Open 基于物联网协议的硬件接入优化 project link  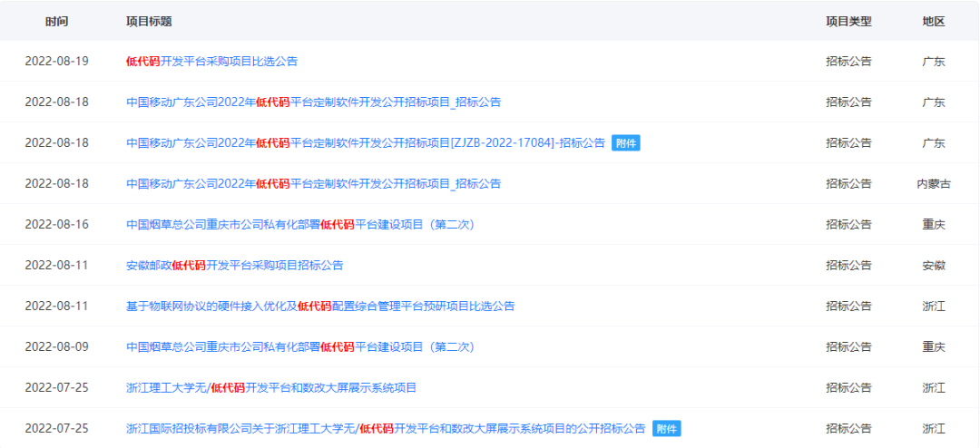[x=320, y=307]
